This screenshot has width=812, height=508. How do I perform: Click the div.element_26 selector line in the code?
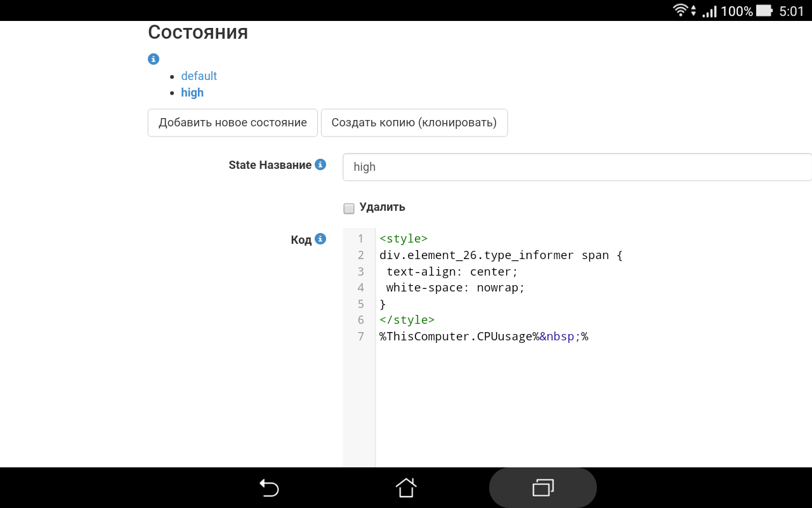(500, 255)
